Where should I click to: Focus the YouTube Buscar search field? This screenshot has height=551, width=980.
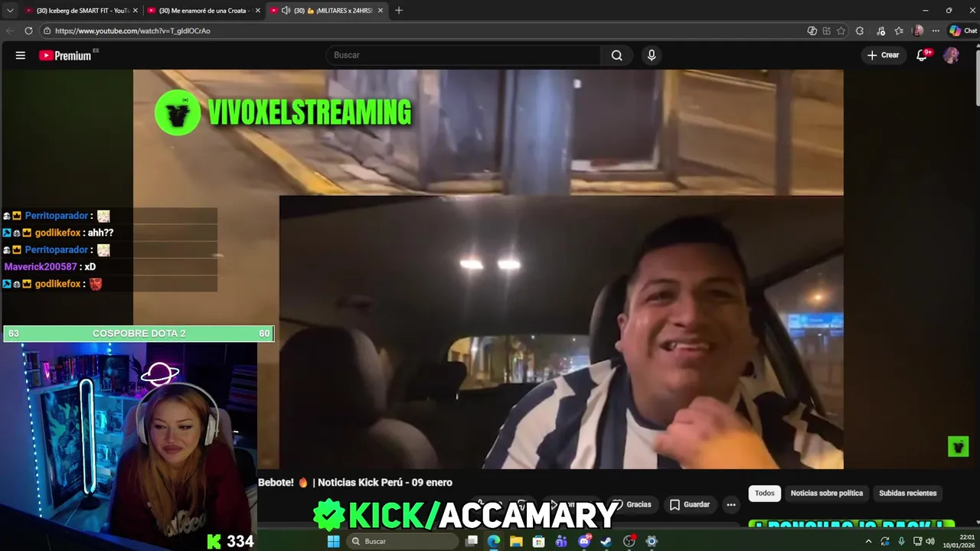465,55
